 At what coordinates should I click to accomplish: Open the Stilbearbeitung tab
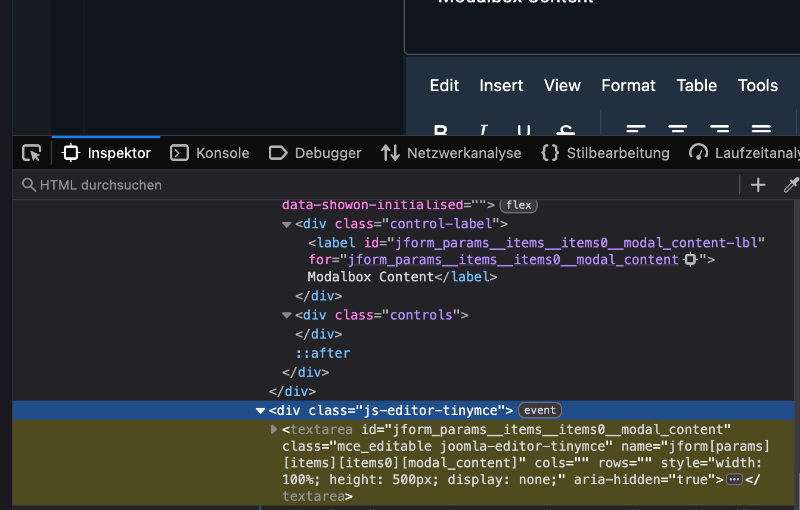click(605, 153)
